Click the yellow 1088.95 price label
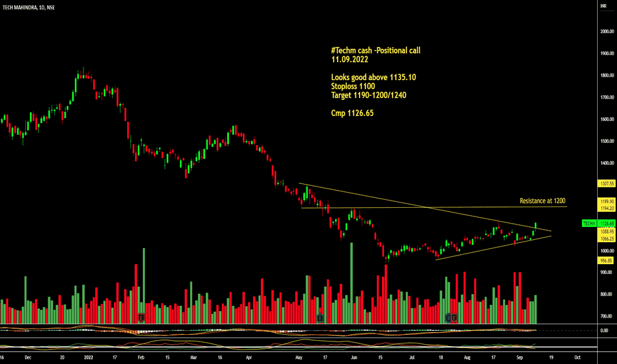This screenshot has height=364, width=617. pyautogui.click(x=606, y=232)
